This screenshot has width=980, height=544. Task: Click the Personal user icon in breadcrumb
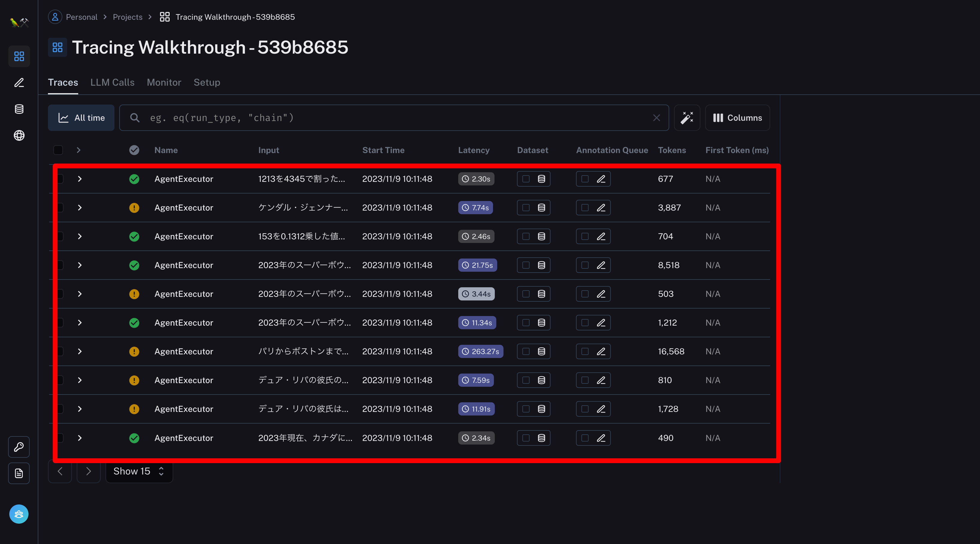click(x=55, y=17)
